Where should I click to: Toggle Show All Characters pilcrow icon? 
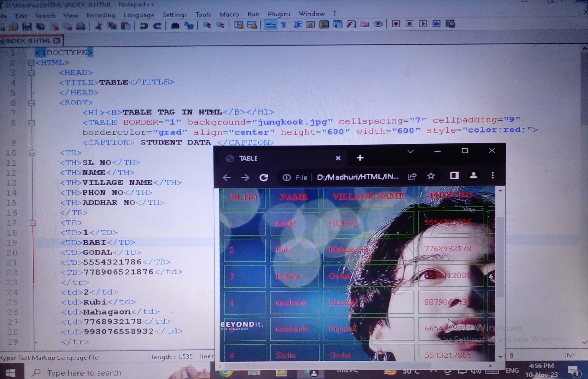283,25
